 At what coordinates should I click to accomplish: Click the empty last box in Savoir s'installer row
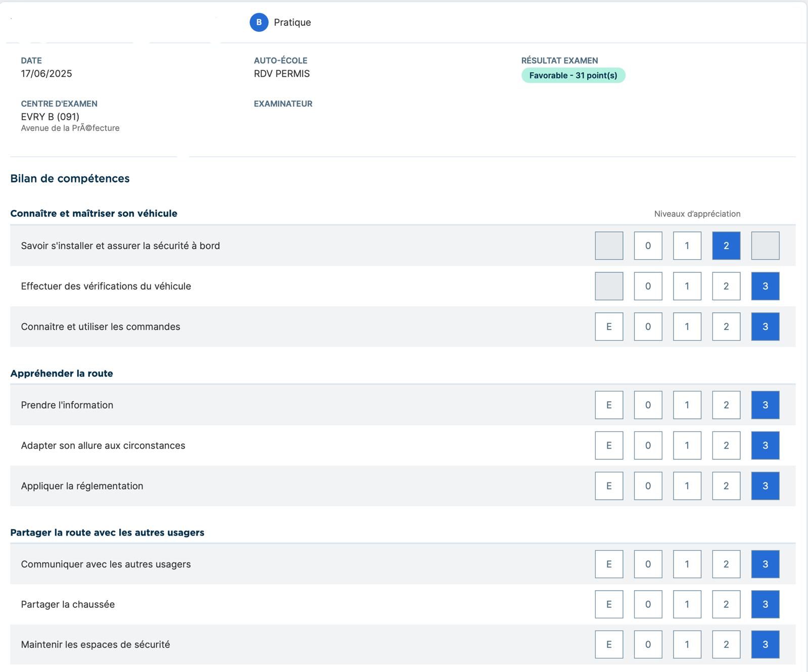765,246
